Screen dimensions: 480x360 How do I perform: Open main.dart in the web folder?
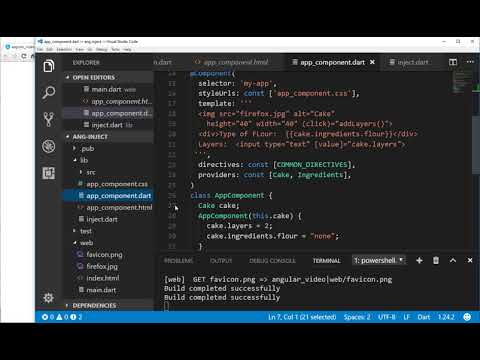(x=109, y=290)
